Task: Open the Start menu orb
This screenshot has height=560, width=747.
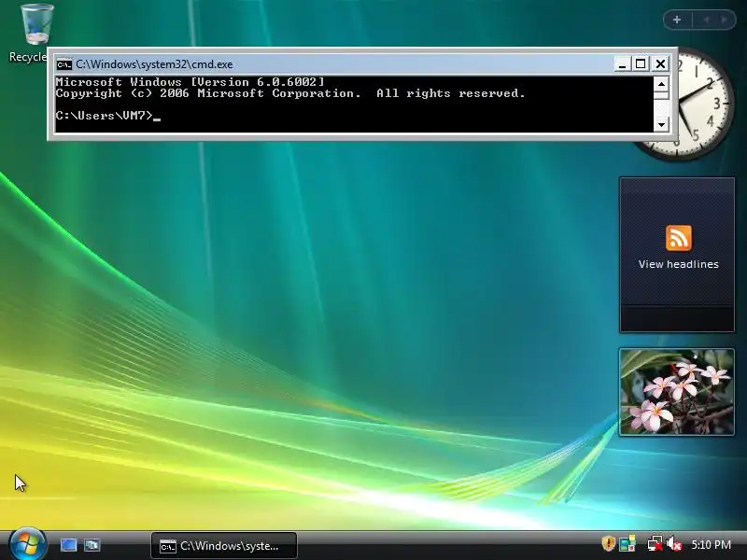Action: pos(27,544)
